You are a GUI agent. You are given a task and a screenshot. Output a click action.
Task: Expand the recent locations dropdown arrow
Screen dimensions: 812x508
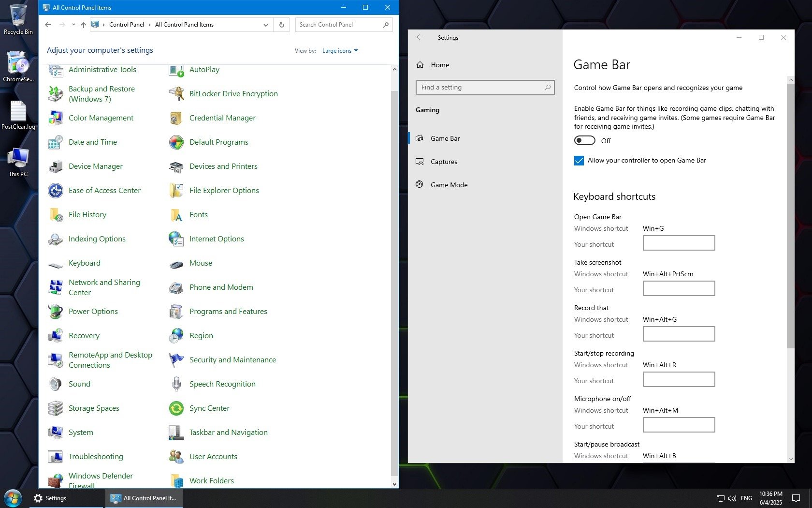73,25
